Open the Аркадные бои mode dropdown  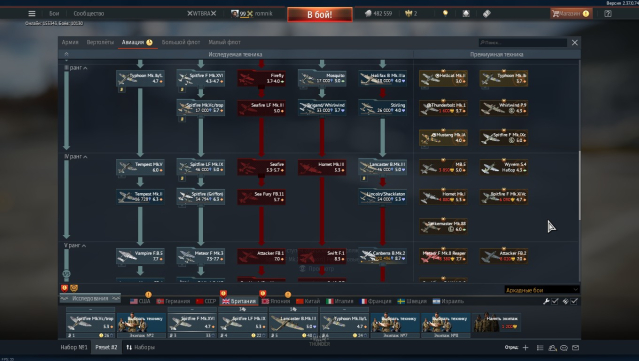pyautogui.click(x=542, y=290)
